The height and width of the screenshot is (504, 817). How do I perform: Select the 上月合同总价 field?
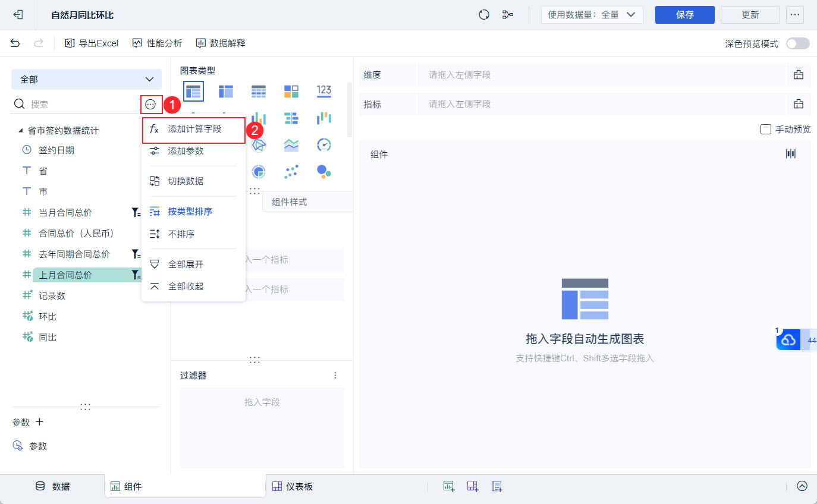tap(65, 275)
